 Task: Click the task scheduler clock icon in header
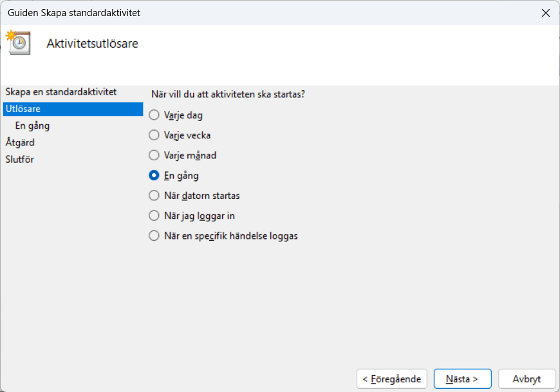tap(19, 42)
